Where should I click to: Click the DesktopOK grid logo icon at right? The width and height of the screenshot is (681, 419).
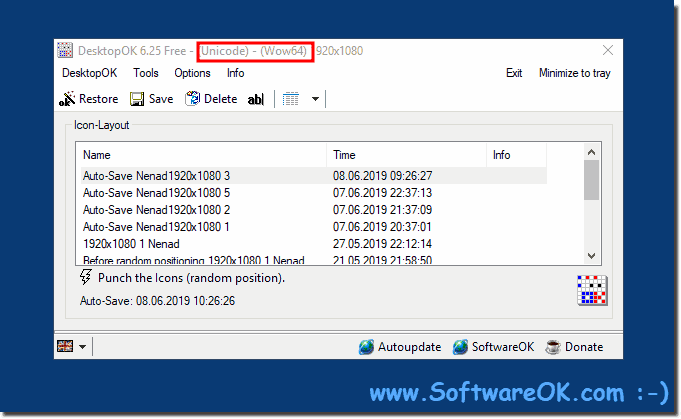click(592, 290)
